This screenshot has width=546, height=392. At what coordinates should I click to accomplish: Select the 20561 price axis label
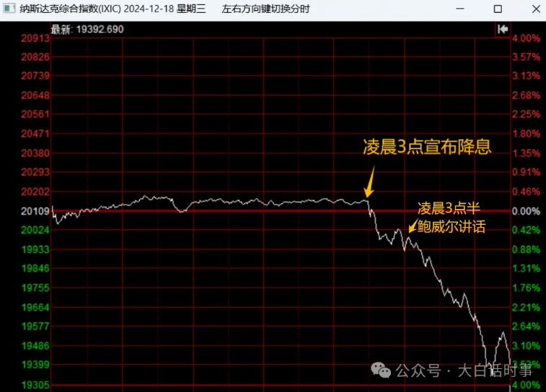click(x=35, y=114)
